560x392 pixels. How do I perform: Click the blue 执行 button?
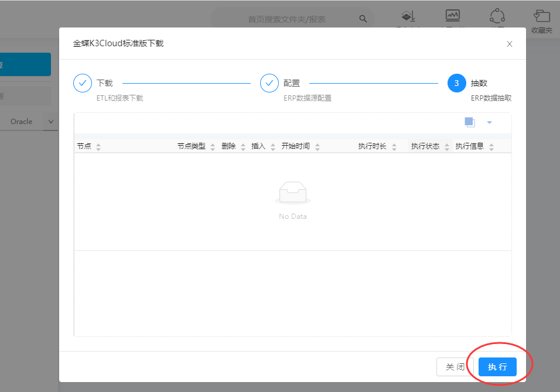click(x=497, y=367)
